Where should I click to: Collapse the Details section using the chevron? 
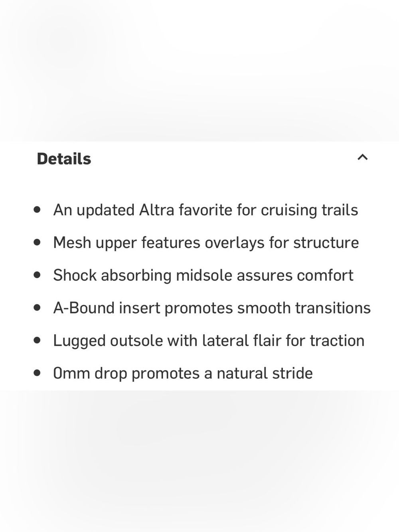point(362,157)
